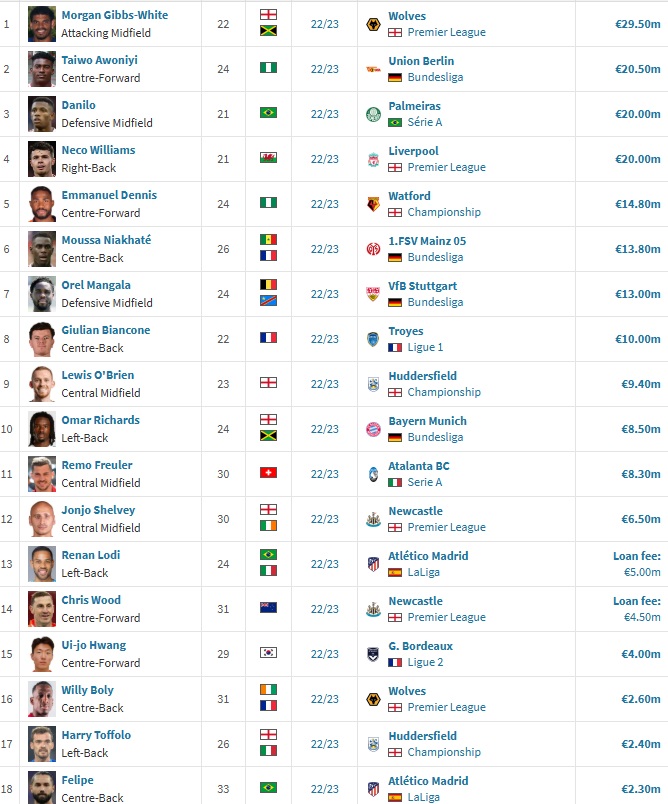Click Orel Mangala's player photo
668x804 pixels.
pyautogui.click(x=42, y=294)
